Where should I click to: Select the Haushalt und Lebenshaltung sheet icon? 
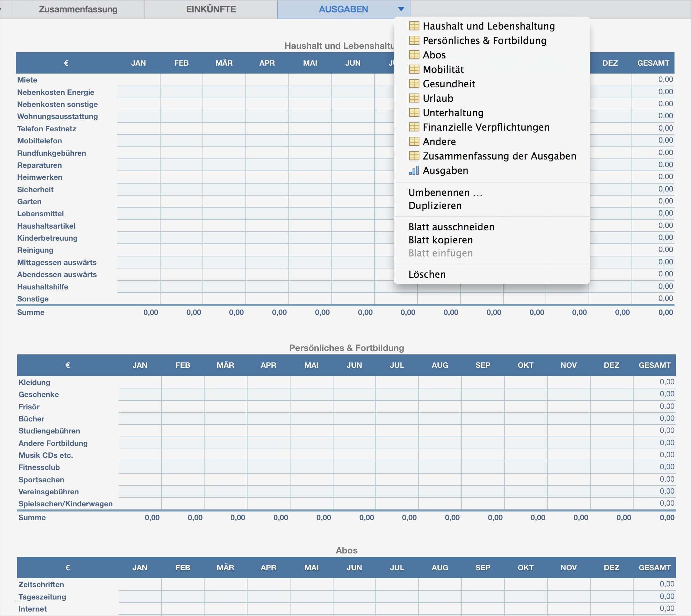414,26
